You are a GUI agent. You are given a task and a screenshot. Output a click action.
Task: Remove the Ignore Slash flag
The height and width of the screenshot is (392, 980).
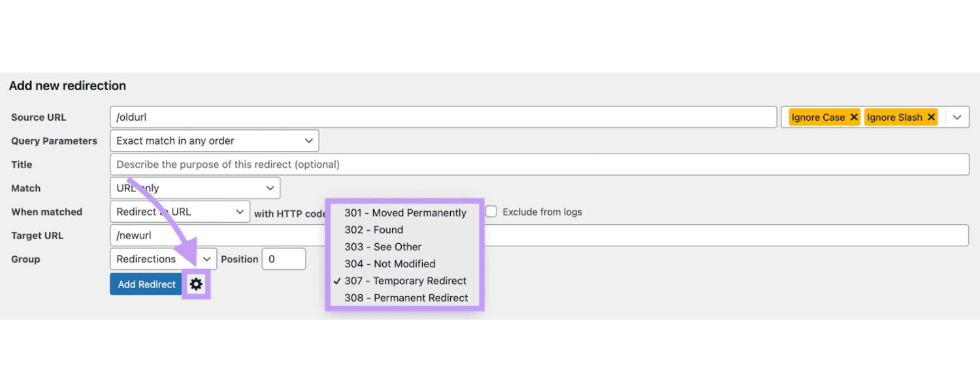point(932,117)
